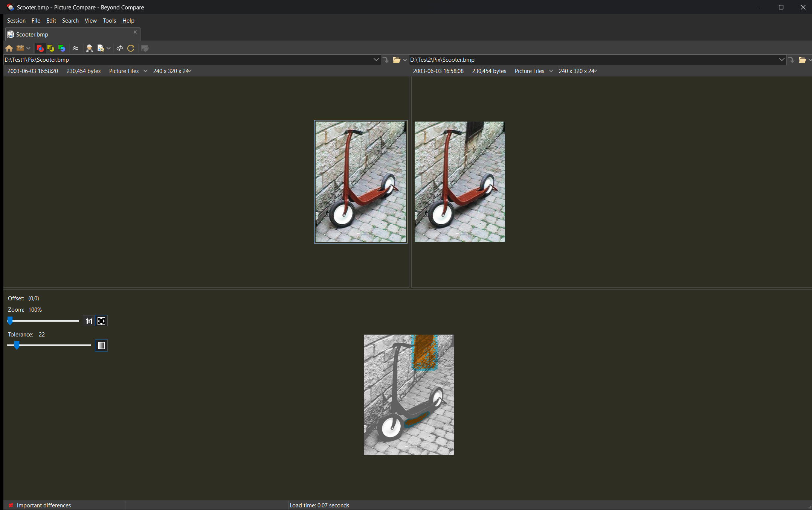Click the disabled picture info tag icon
The image size is (812, 510).
[145, 48]
